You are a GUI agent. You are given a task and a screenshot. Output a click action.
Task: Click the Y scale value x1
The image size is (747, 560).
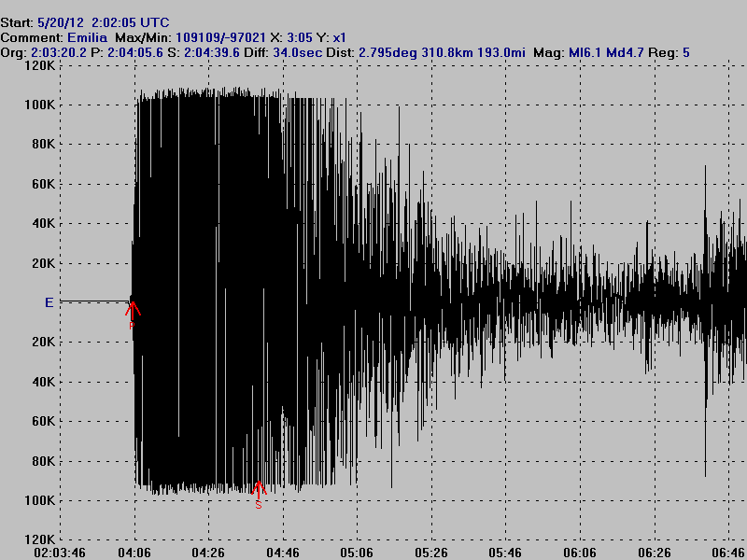(x=339, y=37)
